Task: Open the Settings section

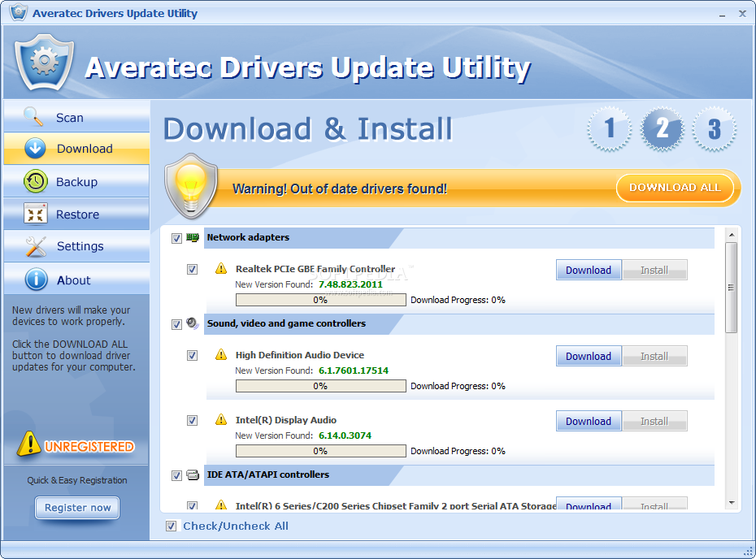Action: coord(76,246)
